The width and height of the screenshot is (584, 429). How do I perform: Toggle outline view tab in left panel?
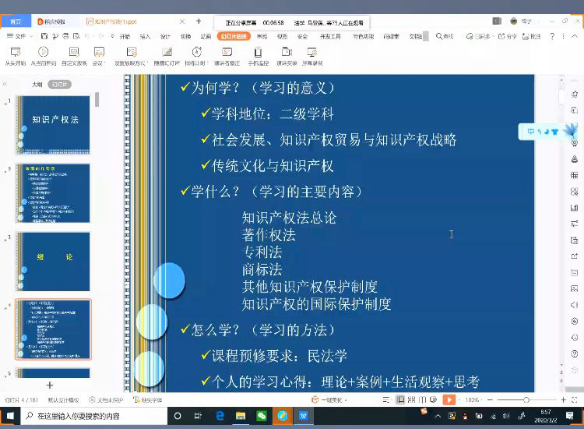[37, 85]
